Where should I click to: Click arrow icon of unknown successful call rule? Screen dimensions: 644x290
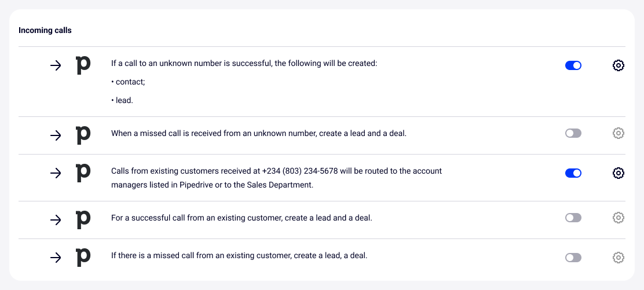point(56,65)
